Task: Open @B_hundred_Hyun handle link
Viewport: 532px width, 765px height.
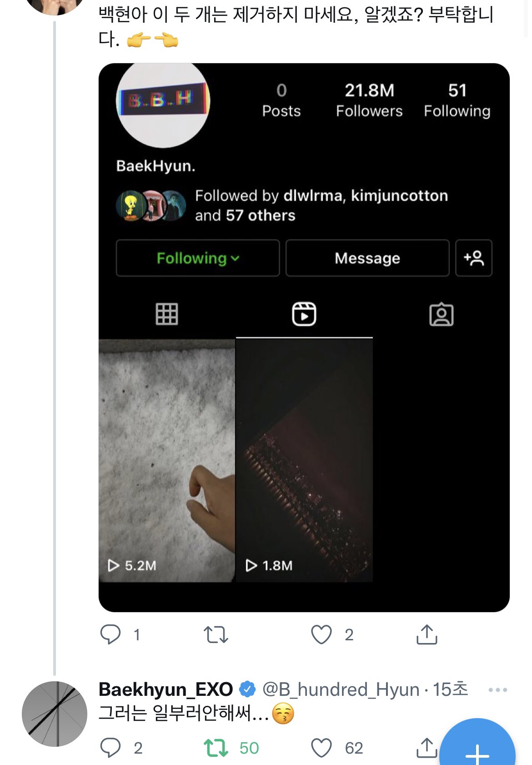Action: (341, 690)
